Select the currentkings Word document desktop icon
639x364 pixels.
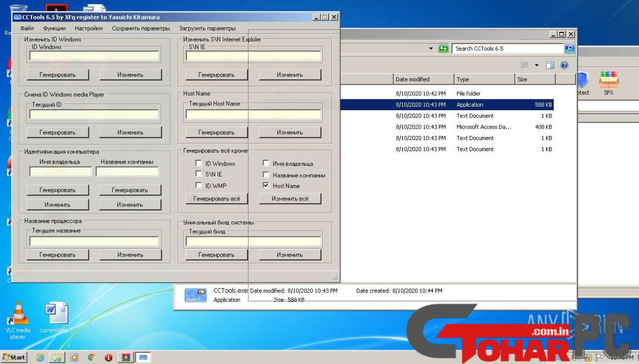pyautogui.click(x=56, y=318)
